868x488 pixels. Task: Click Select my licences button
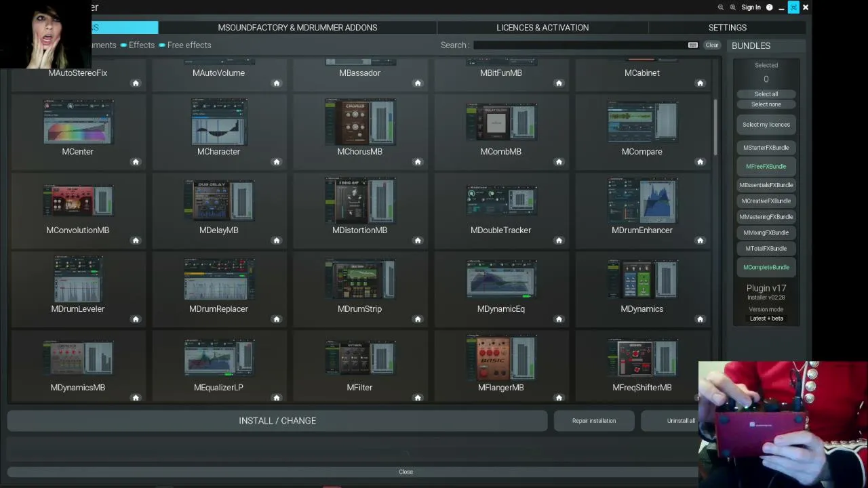pyautogui.click(x=766, y=125)
